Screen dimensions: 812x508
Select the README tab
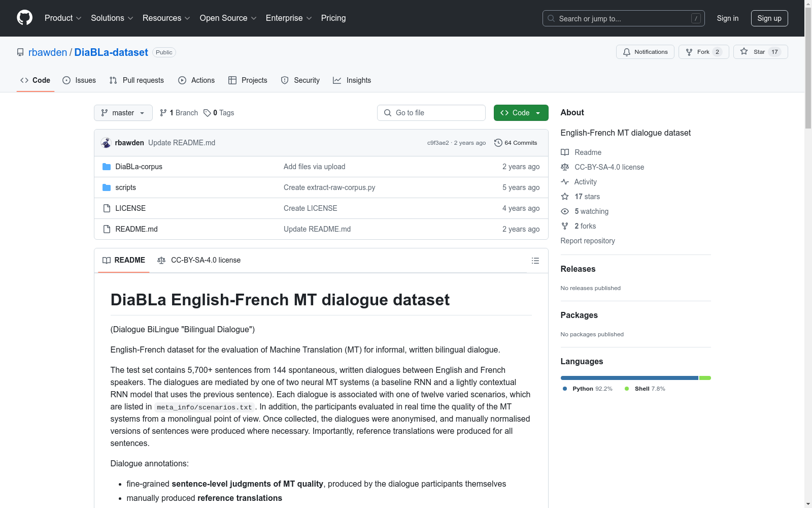coord(124,260)
